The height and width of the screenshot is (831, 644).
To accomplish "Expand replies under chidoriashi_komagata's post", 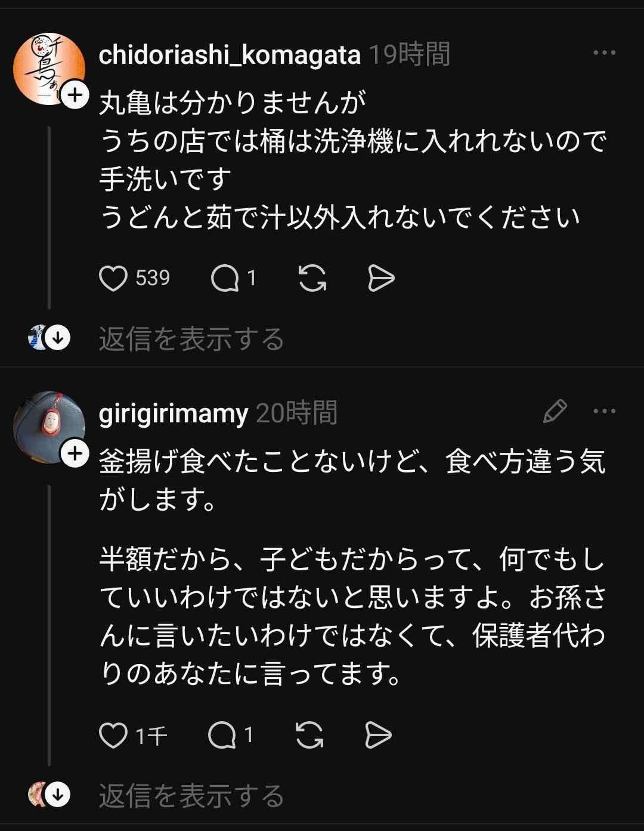I will [x=191, y=339].
